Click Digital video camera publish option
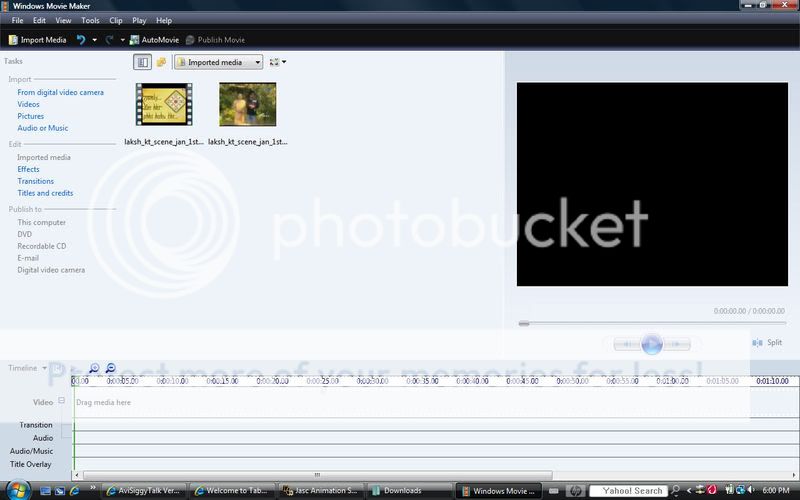The height and width of the screenshot is (500, 800). tap(51, 270)
